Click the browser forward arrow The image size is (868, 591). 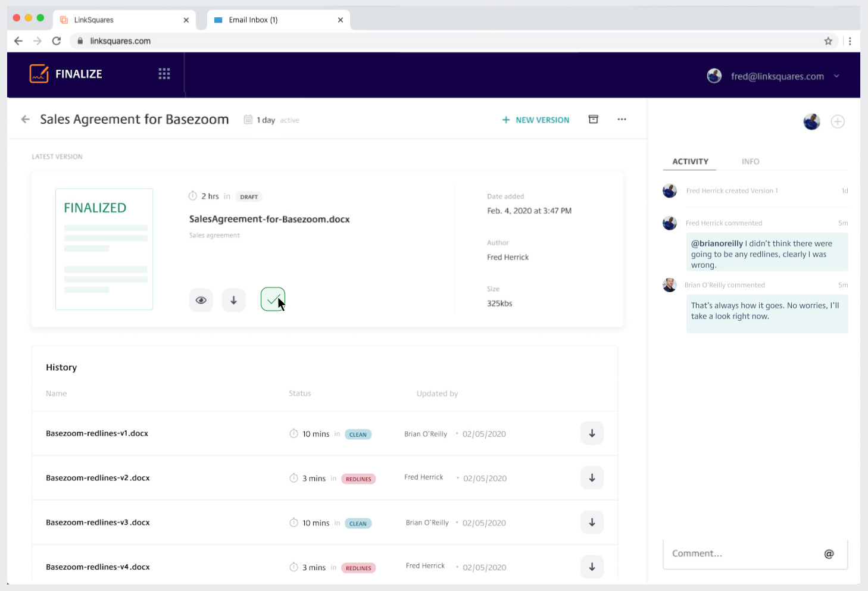pyautogui.click(x=38, y=41)
